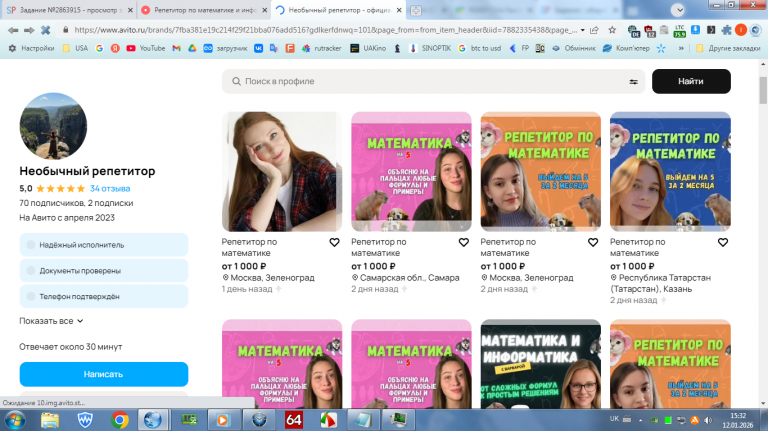Open the pink Математика Самара listing image
This screenshot has width=768, height=431.
click(411, 171)
